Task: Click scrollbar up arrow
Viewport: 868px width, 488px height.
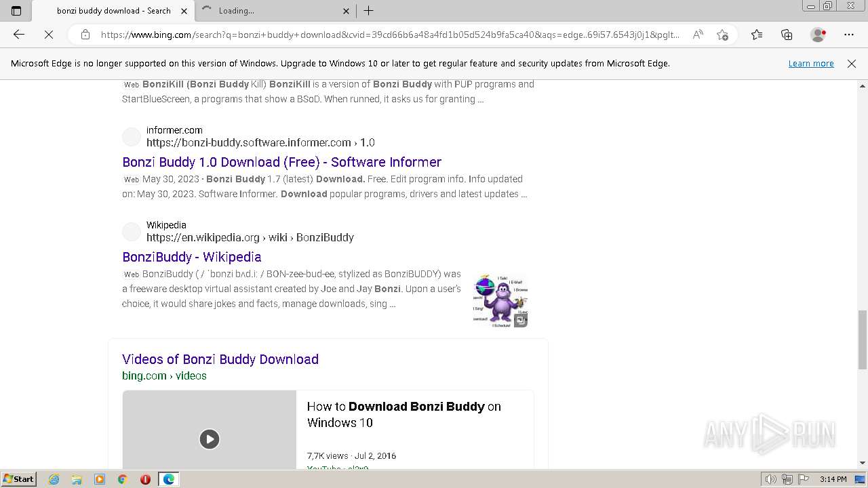Action: (x=862, y=86)
